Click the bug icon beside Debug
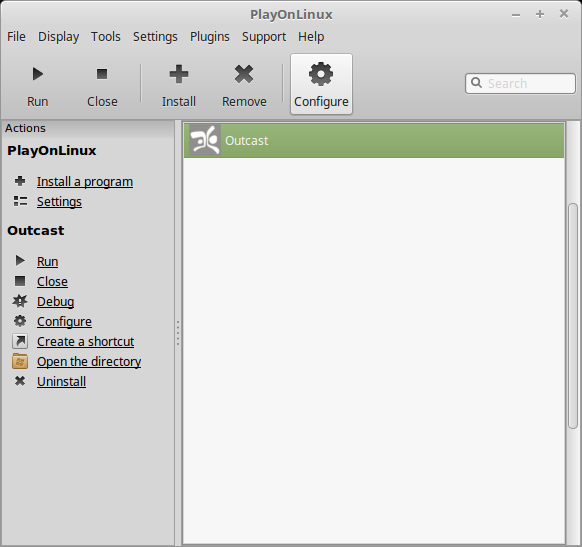The width and height of the screenshot is (582, 547). (20, 301)
